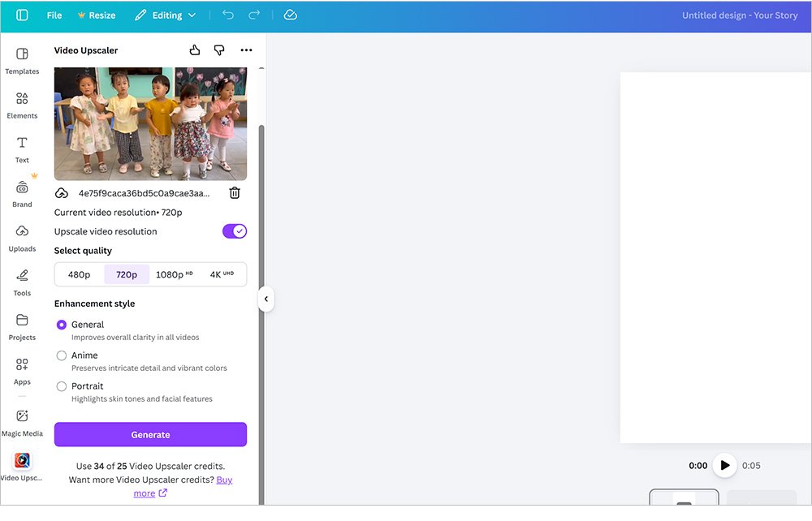The image size is (812, 521).
Task: Give the Video Upscaler a thumbs up
Action: point(194,50)
